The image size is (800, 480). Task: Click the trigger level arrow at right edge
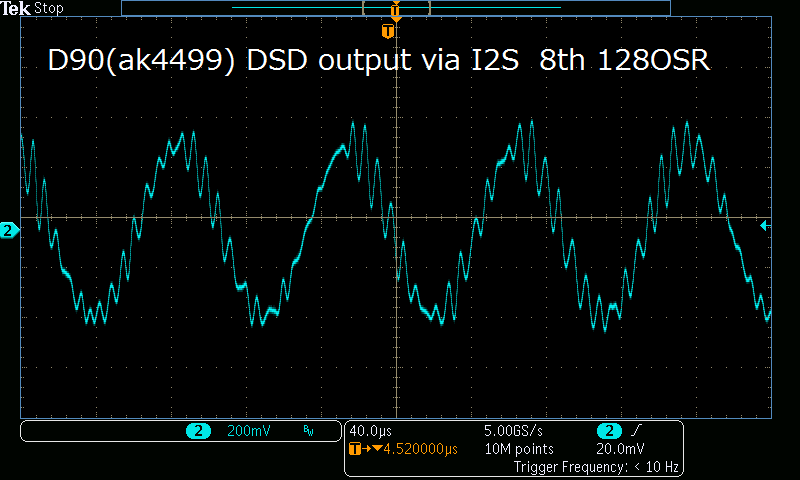tap(765, 225)
